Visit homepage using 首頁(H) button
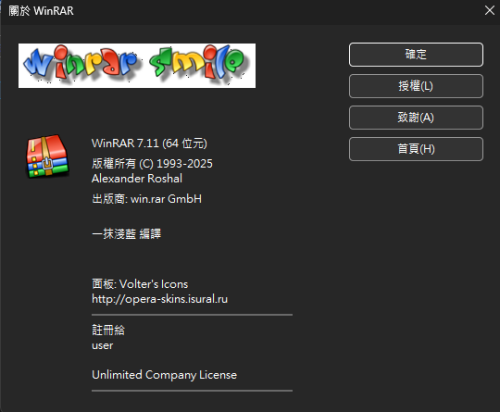 coord(416,149)
